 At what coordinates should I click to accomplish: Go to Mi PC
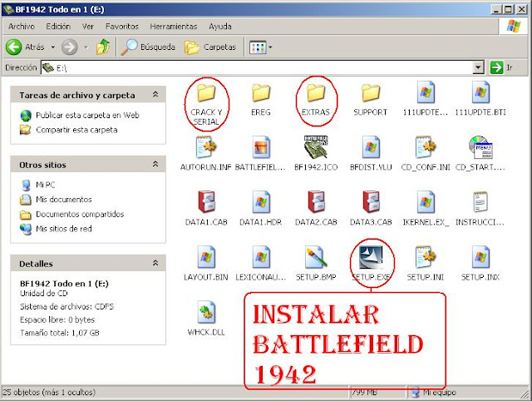click(37, 185)
